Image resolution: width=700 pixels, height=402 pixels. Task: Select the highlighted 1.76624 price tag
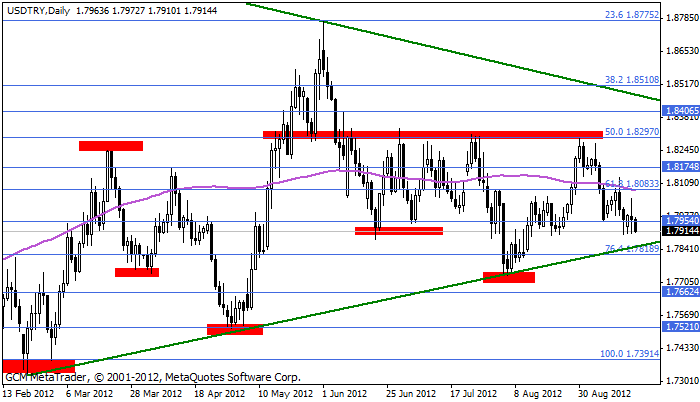(x=681, y=292)
